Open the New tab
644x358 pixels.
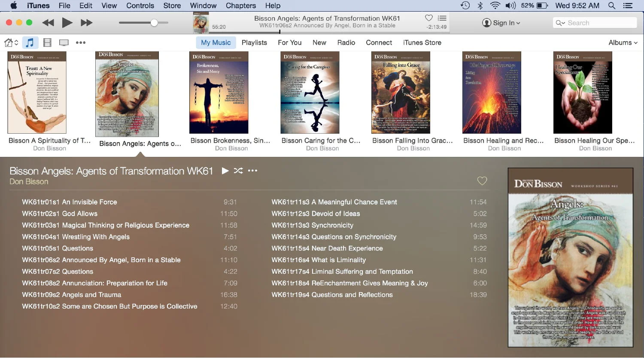click(319, 43)
